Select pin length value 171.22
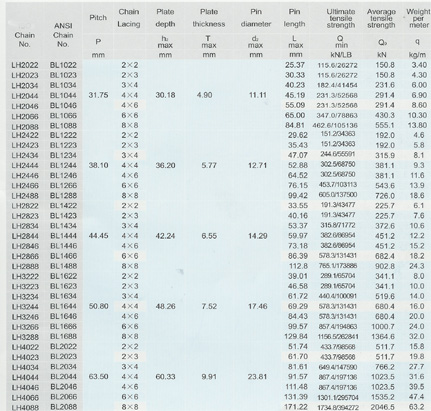 point(296,407)
